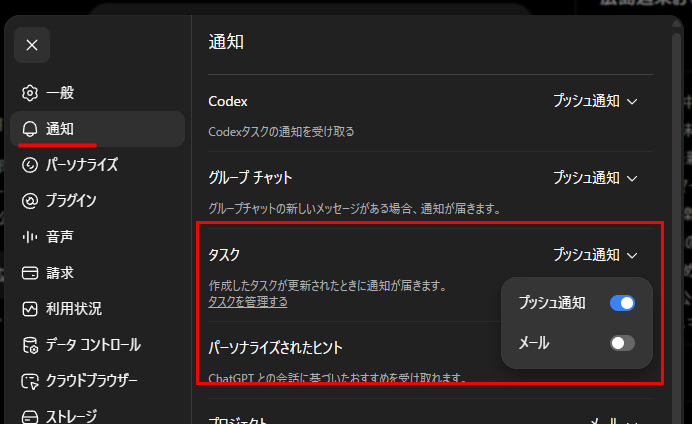Viewport: 692px width, 424px height.
Task: Click the Codexタスクの通知を受け取る description
Action: point(281,131)
